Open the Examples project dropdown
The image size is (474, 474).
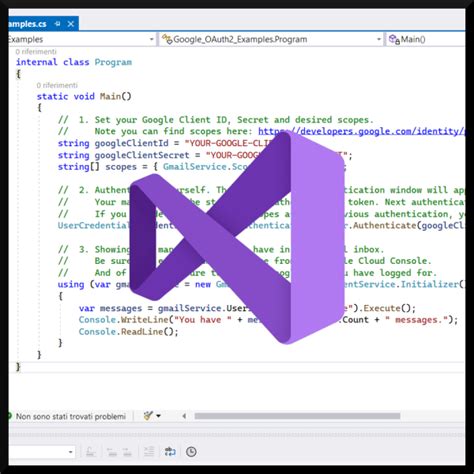pos(151,39)
